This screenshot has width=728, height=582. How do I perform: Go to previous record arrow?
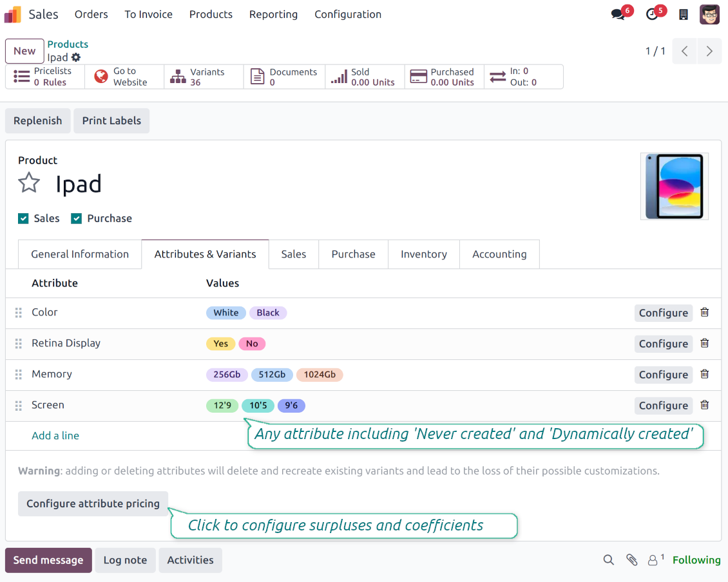coord(684,51)
